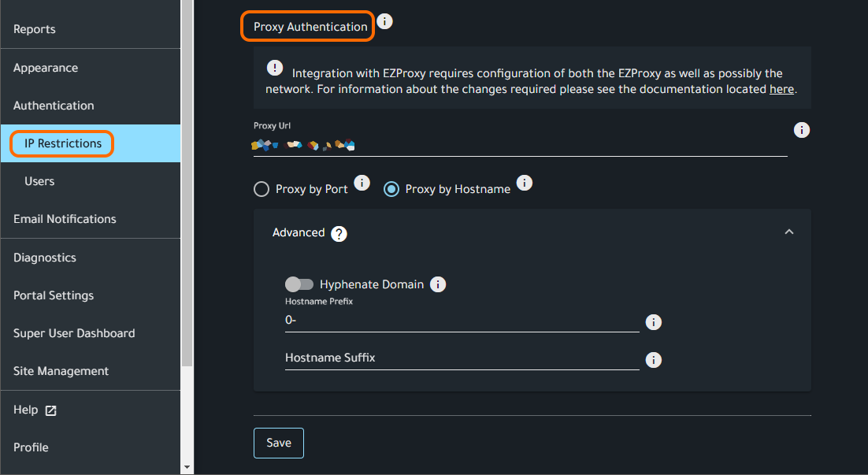The image size is (868, 475).
Task: Click info icon next to Proxy by Hostname
Action: pos(525,183)
